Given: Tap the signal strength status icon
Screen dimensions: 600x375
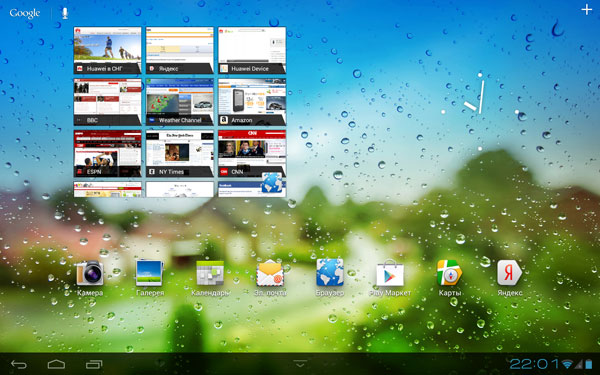Looking at the screenshot, I should tap(579, 364).
